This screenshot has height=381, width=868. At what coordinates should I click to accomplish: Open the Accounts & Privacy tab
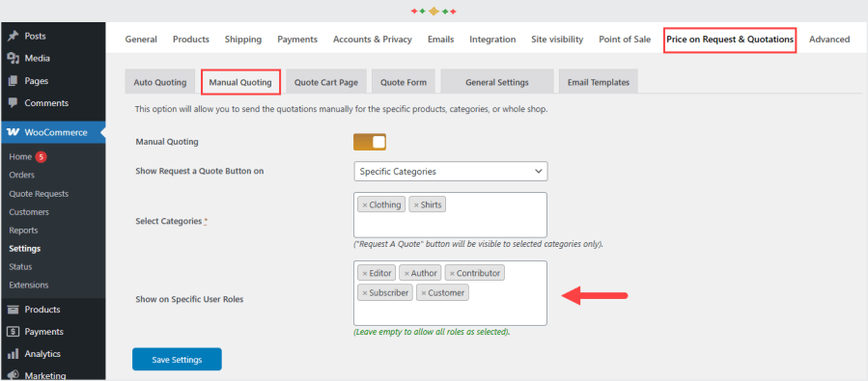click(373, 40)
